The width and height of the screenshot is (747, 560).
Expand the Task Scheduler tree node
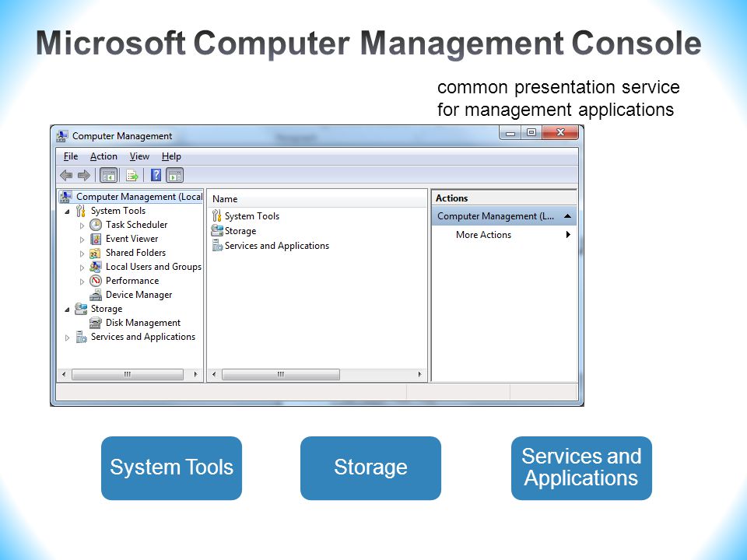click(x=82, y=226)
